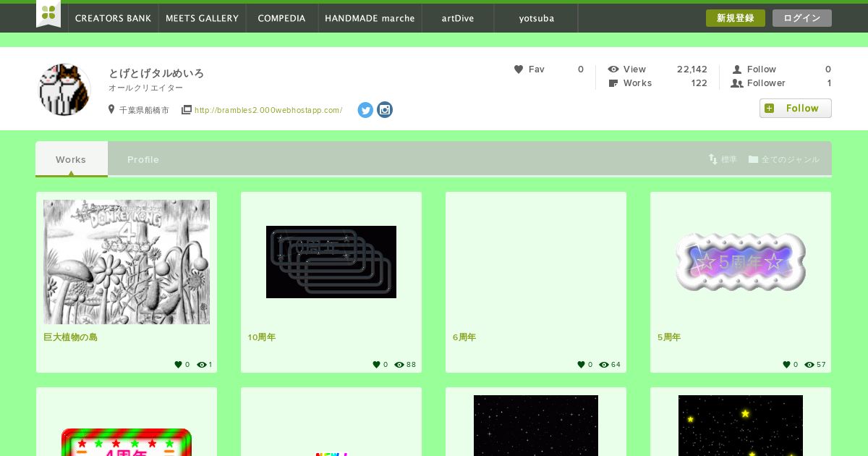Click heart icon on 10周年 card
Image resolution: width=868 pixels, height=456 pixels.
(x=376, y=365)
